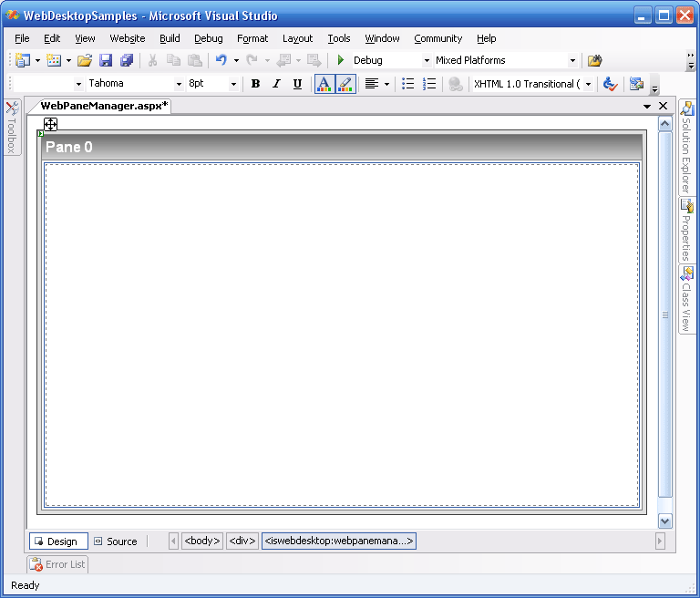
Task: Toggle Bold formatting
Action: coord(255,84)
